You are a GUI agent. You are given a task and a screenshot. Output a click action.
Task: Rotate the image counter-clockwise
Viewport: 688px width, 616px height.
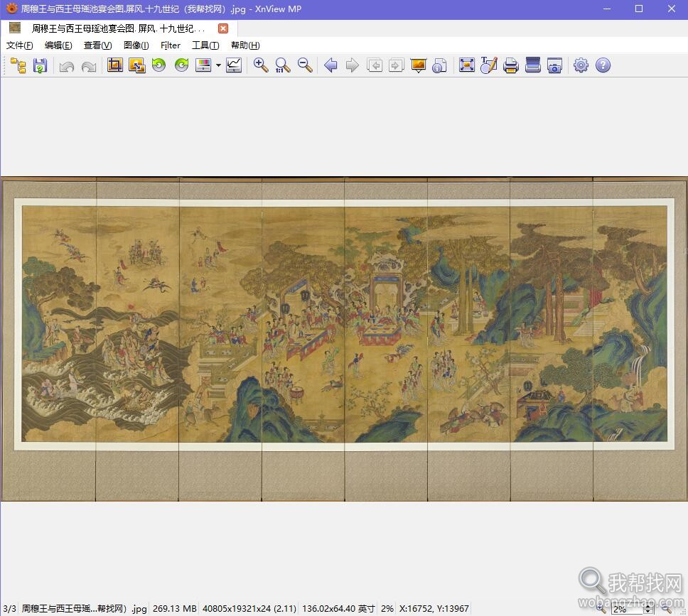tap(158, 65)
